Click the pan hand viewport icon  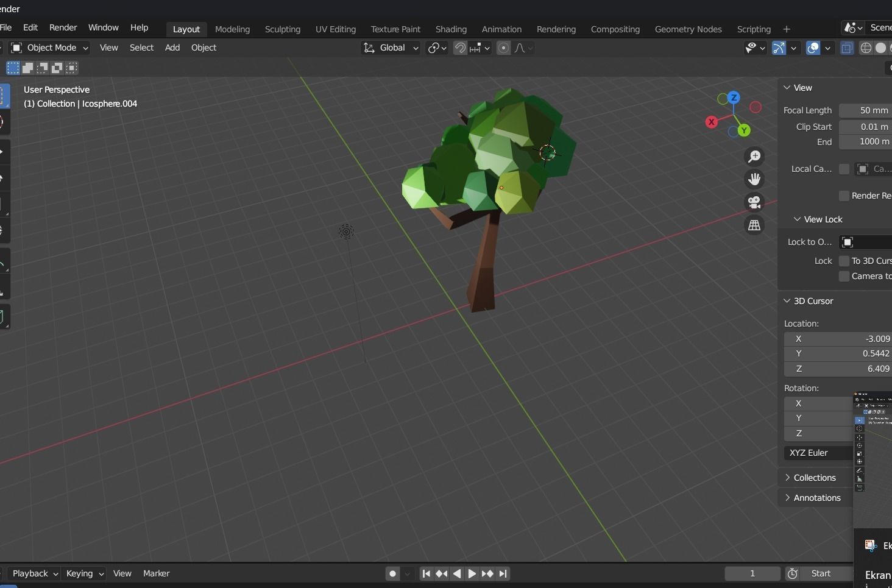[755, 179]
